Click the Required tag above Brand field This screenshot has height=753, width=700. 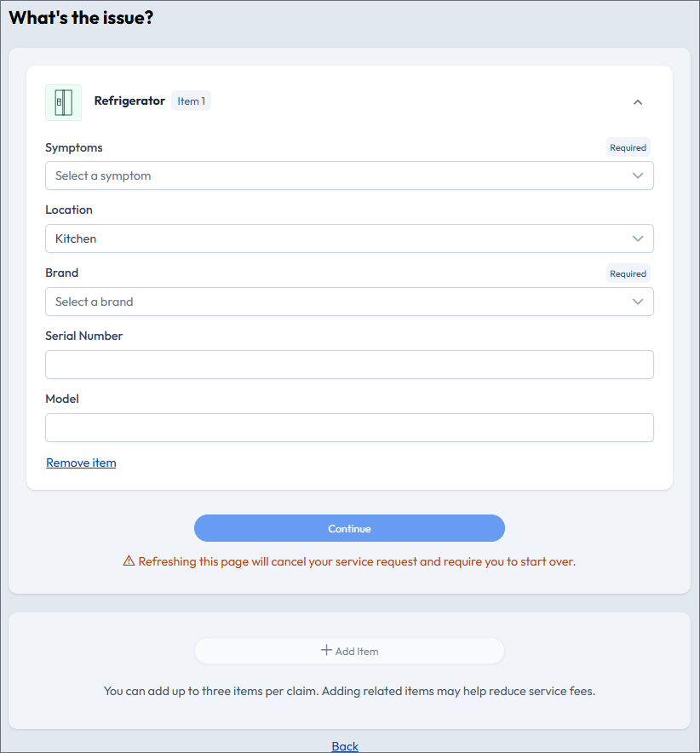(x=628, y=273)
